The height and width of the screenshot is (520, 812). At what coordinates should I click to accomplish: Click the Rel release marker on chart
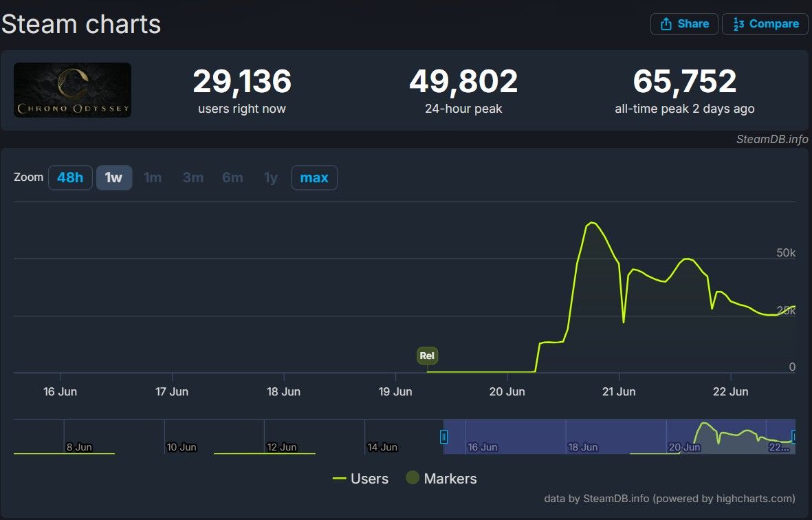tap(427, 356)
